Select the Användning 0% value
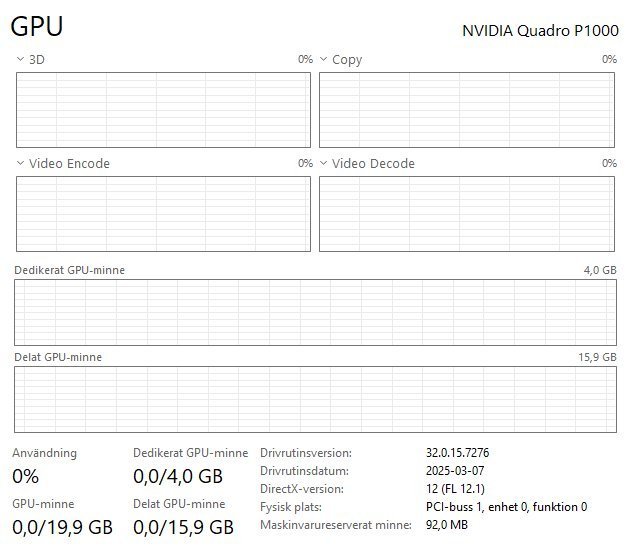636x559 pixels. pyautogui.click(x=25, y=477)
